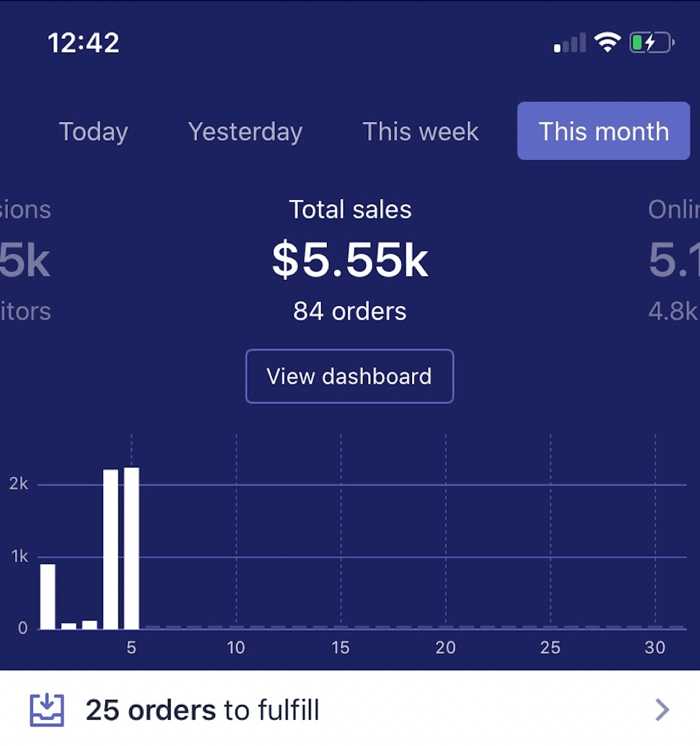Tap the battery charging indicator
The height and width of the screenshot is (746, 700).
coord(651,43)
